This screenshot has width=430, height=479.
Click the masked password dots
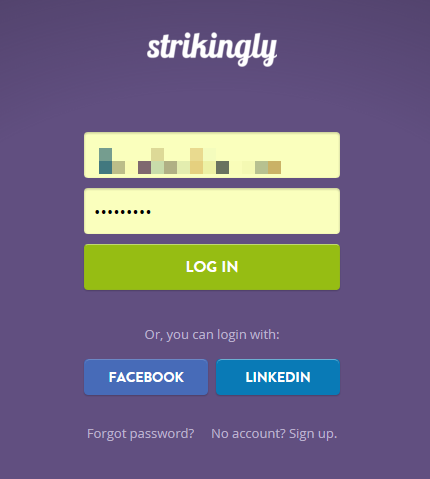[123, 212]
